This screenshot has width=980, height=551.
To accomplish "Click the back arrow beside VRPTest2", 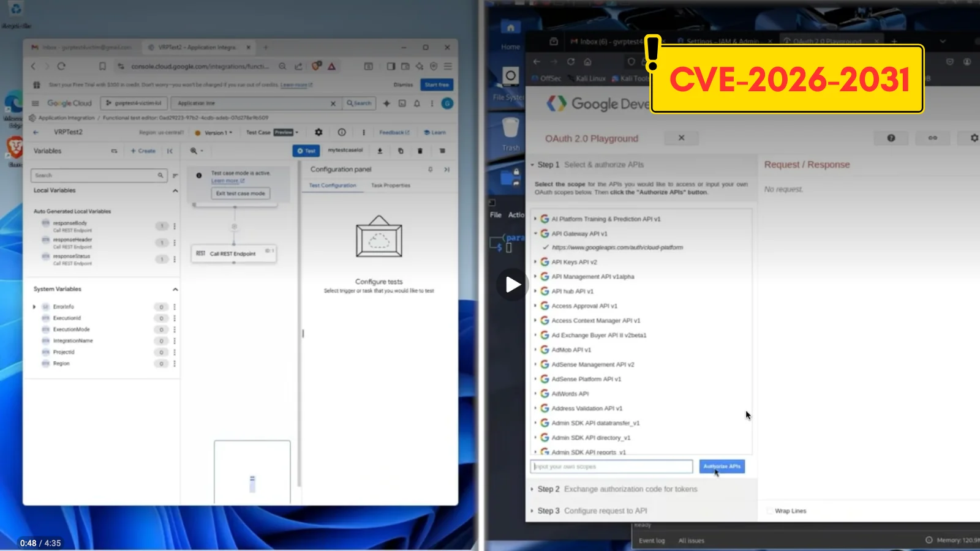I will pyautogui.click(x=36, y=132).
